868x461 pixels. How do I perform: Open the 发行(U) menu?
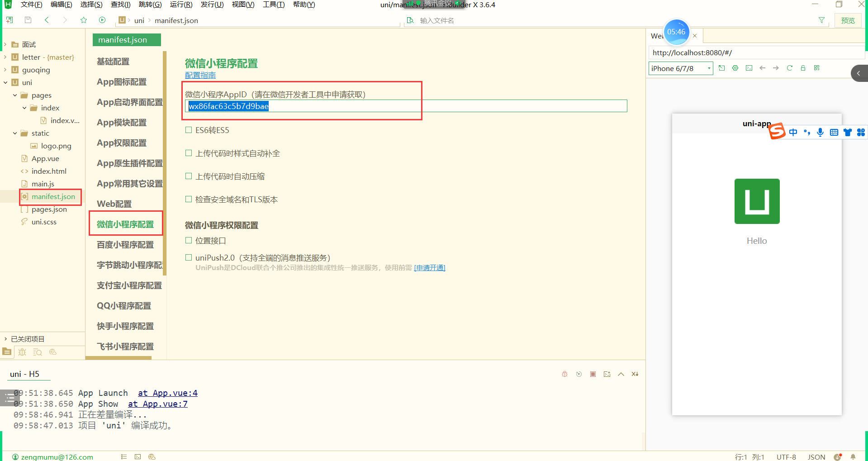click(212, 5)
